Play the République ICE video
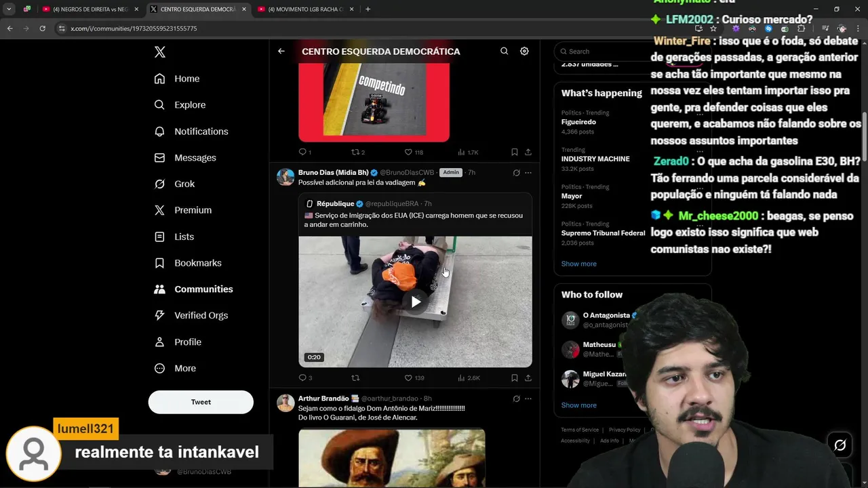 (416, 302)
